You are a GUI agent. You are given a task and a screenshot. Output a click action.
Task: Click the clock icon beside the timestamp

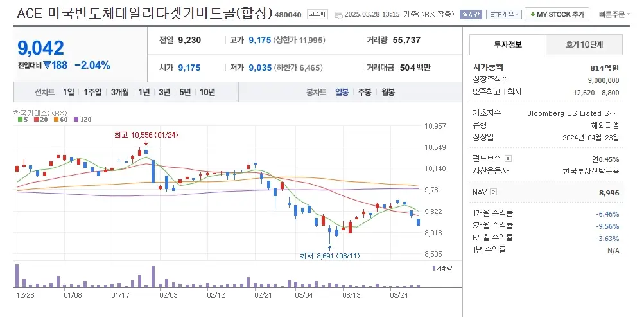pos(338,14)
